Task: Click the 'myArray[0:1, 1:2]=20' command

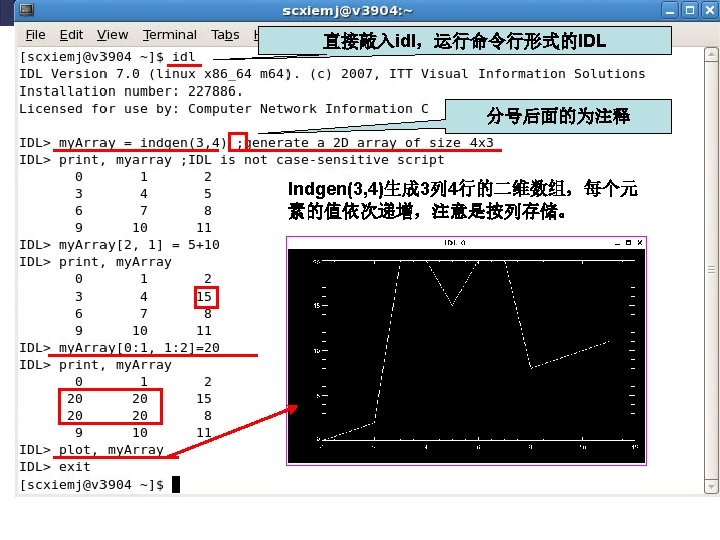Action: 139,348
